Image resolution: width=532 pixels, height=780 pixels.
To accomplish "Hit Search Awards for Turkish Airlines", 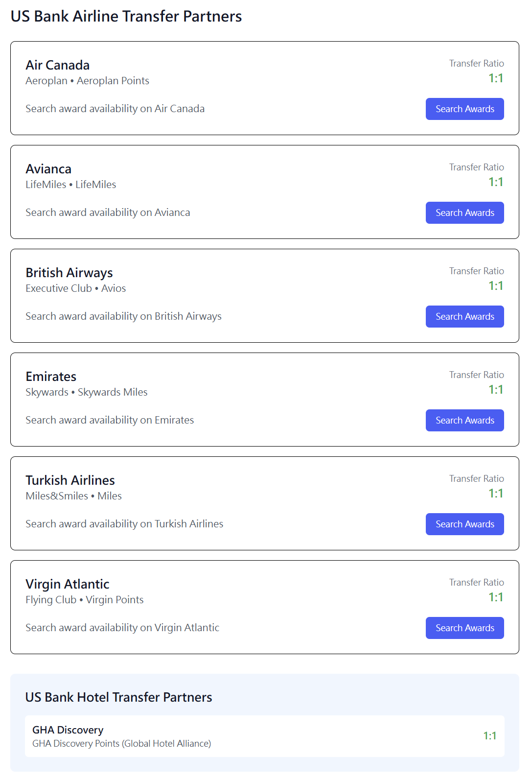I will 464,524.
